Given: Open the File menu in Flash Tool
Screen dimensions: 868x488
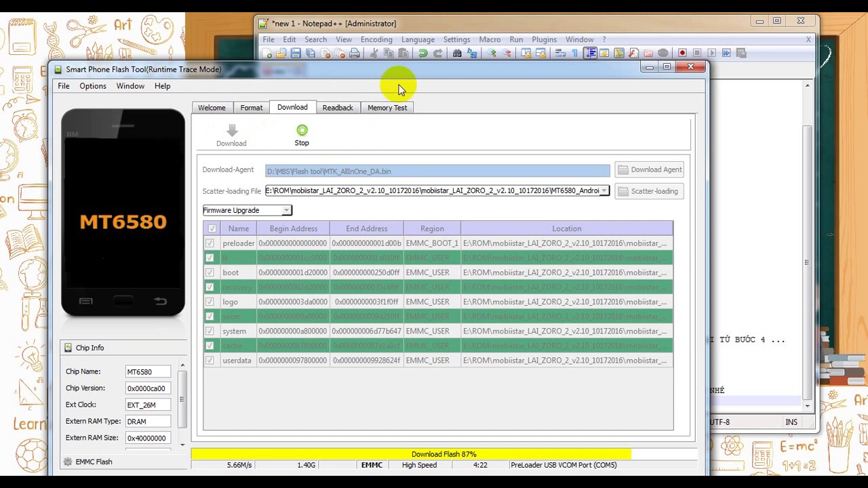Looking at the screenshot, I should 64,86.
